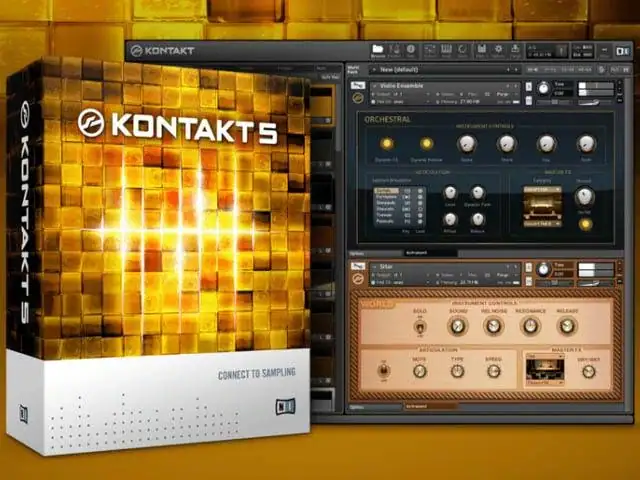
Task: Flip the Sitar SOLO switch
Action: pos(419,327)
